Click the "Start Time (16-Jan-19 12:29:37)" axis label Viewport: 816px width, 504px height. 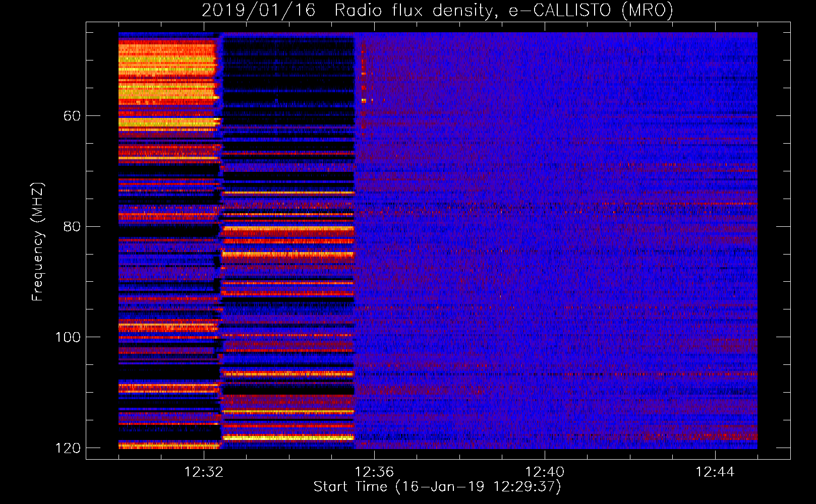pyautogui.click(x=437, y=487)
